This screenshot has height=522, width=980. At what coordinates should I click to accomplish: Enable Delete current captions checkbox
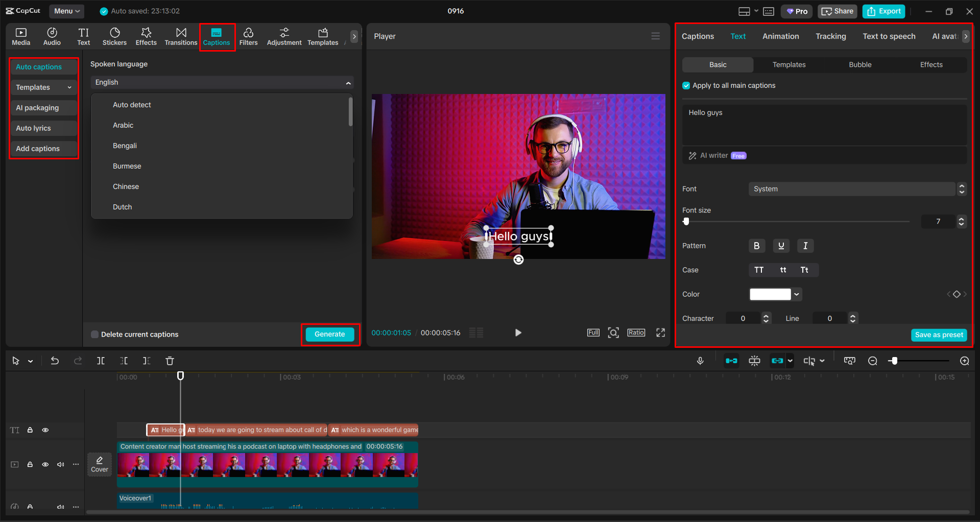(x=95, y=335)
